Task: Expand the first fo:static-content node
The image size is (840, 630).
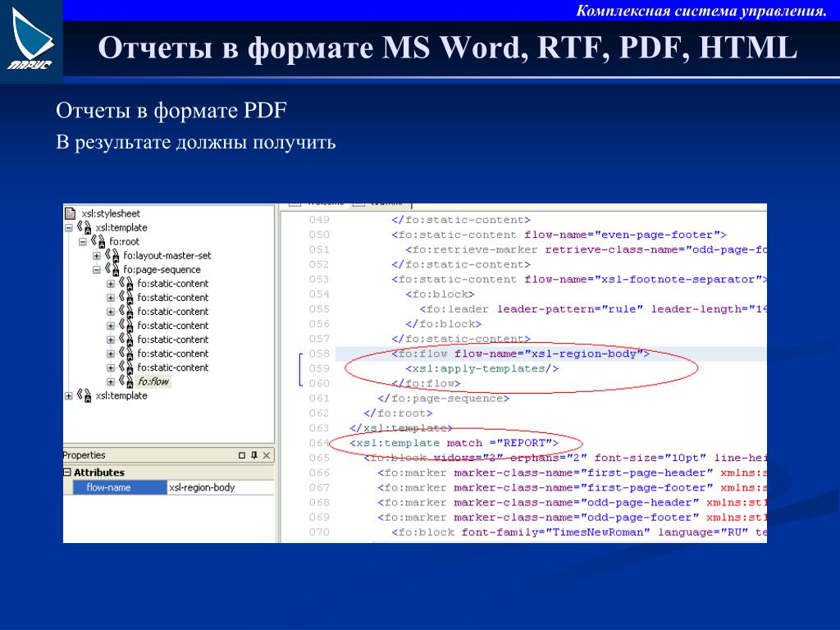Action: pos(111,283)
